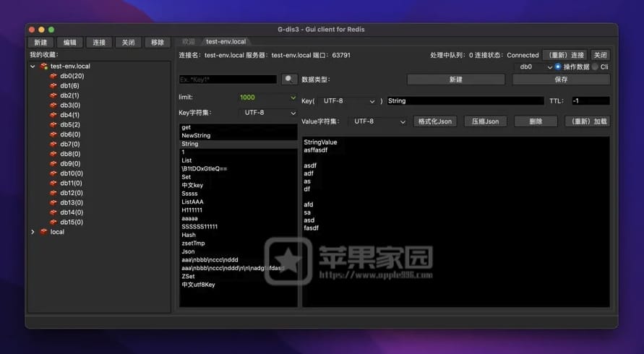
Task: Select the 'get' key in list
Action: pos(239,127)
